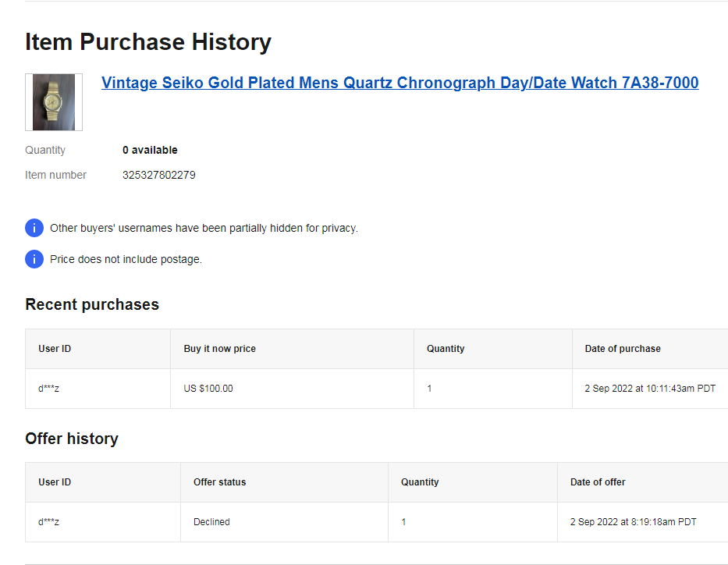Select item number 325327802279
The width and height of the screenshot is (728, 565).
[x=158, y=175]
